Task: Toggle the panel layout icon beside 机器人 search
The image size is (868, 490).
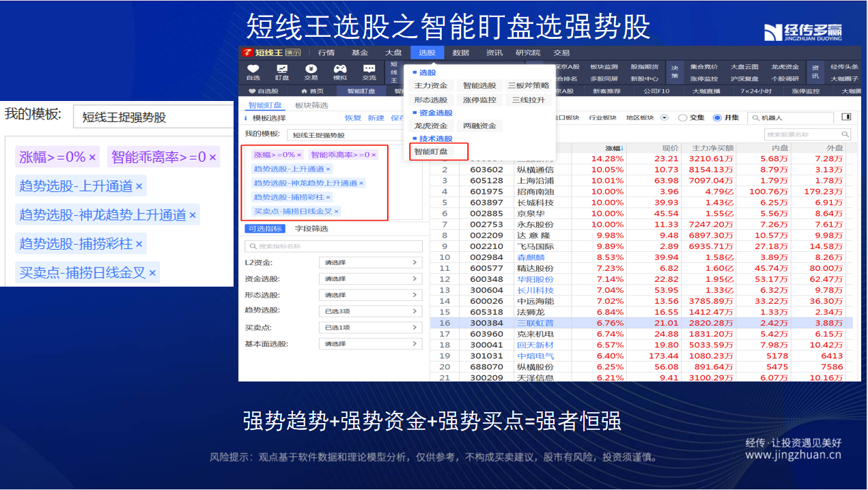Action: [846, 117]
